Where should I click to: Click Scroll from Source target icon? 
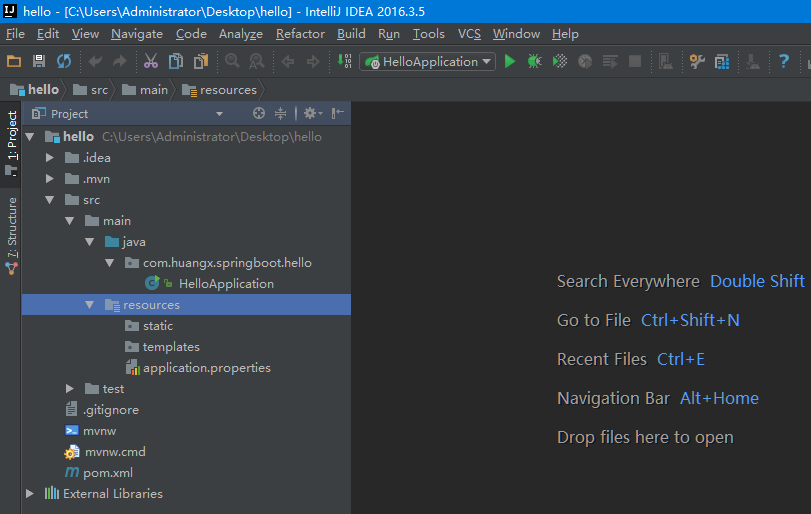pos(259,113)
